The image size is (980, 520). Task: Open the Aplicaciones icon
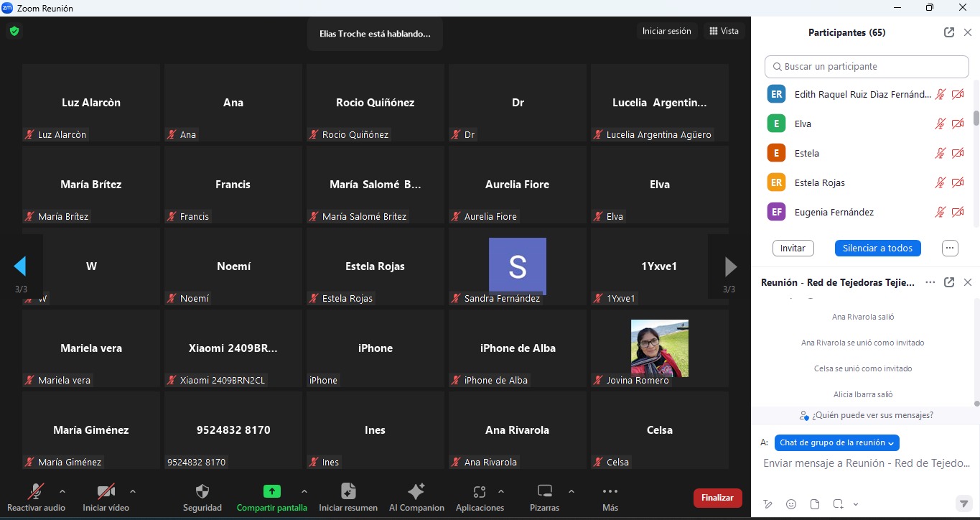[480, 492]
